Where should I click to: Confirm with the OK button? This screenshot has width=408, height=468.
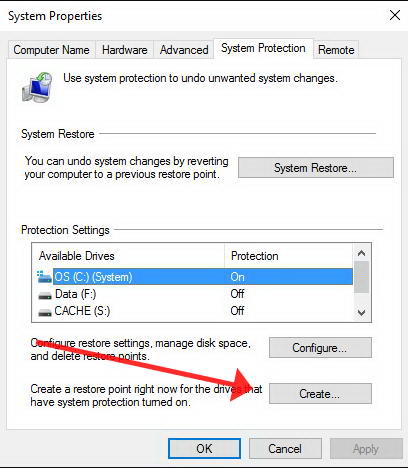pyautogui.click(x=204, y=449)
